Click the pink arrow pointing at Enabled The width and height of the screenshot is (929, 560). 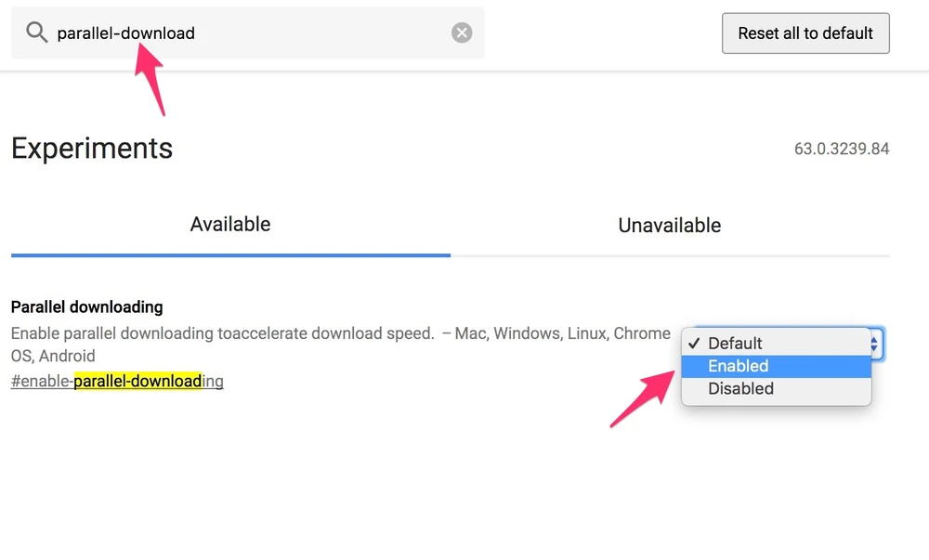pos(643,397)
